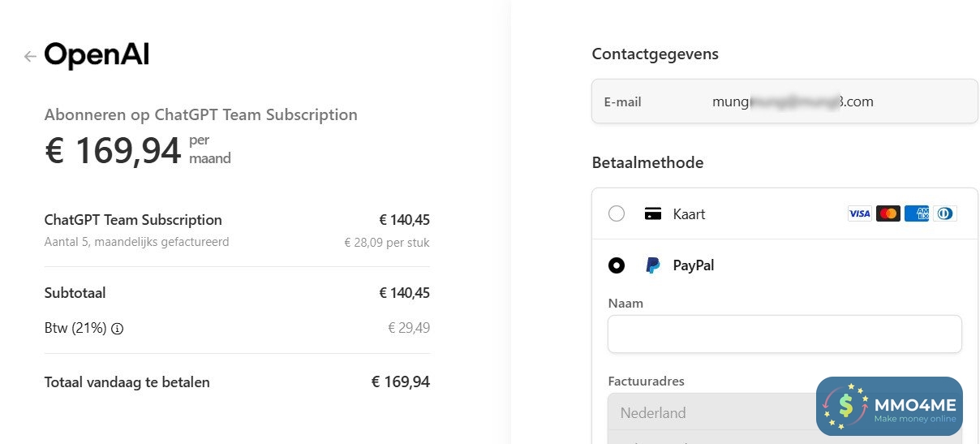Click the PayPal logo icon

point(652,265)
